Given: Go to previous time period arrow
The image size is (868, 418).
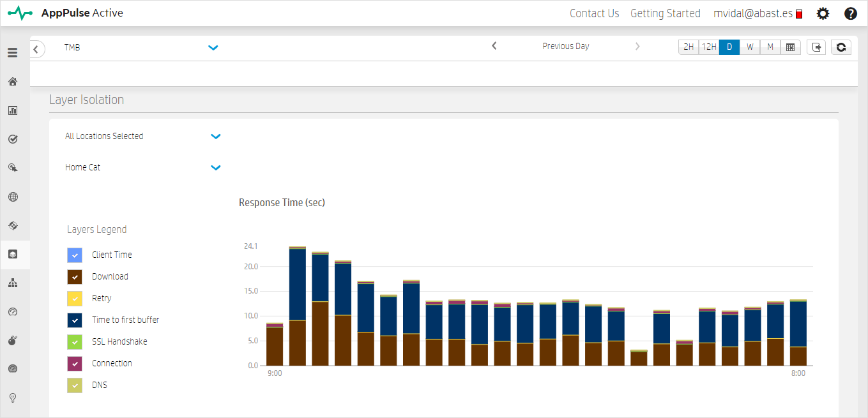Looking at the screenshot, I should click(x=494, y=46).
